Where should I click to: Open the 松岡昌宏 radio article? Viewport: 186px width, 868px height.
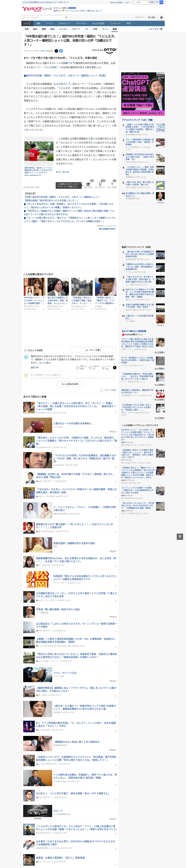(85, 577)
